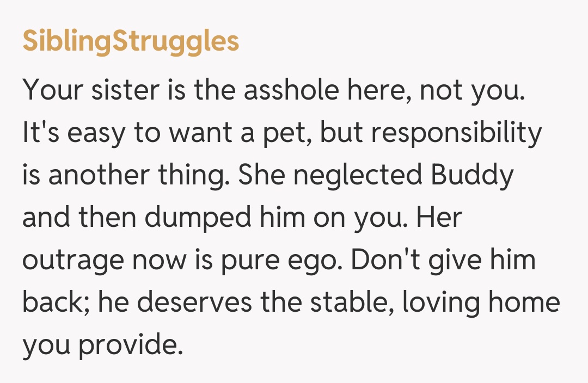Click on the word "deserves"
Screen dimensions: 588x383
coord(197,303)
